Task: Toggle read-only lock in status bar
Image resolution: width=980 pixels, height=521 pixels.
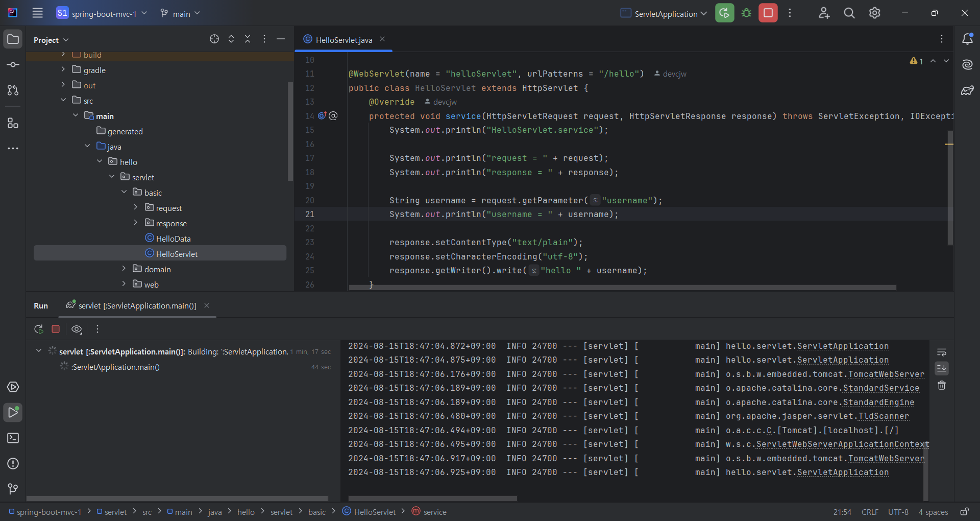Action: pyautogui.click(x=964, y=512)
